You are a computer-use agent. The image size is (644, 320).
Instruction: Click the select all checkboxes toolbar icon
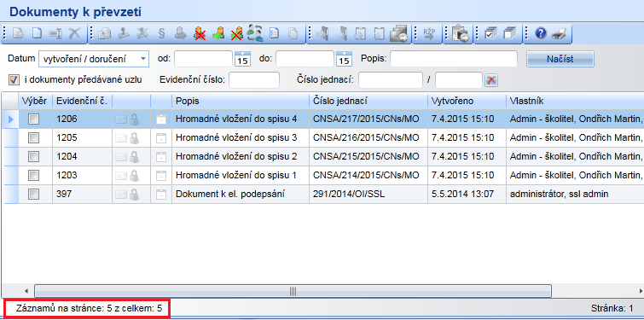490,33
